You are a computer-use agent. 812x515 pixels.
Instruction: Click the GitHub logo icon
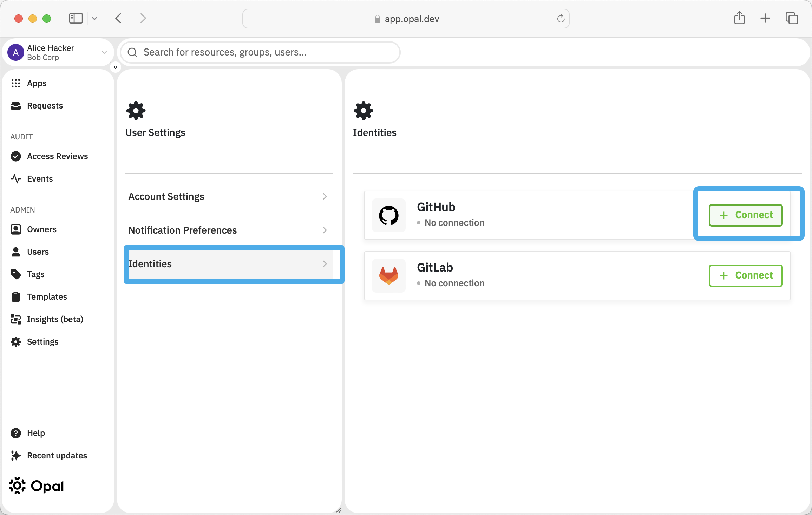coord(389,215)
